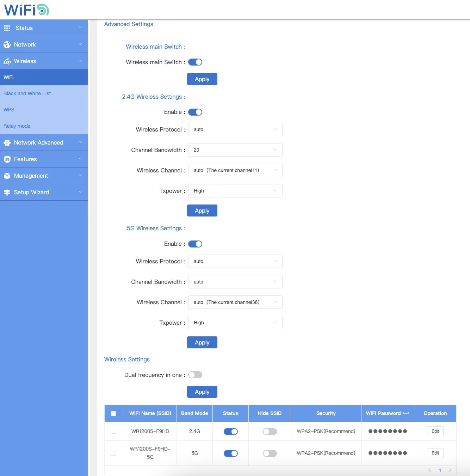Enable the Dual frequency in one toggle
The height and width of the screenshot is (476, 470).
point(195,375)
